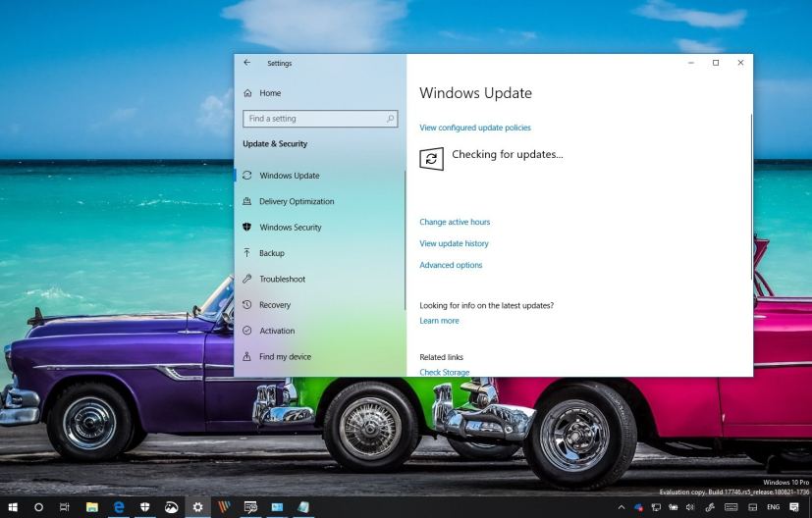Open Windows Security shield on taskbar
Image resolution: width=812 pixels, height=518 pixels.
(145, 507)
